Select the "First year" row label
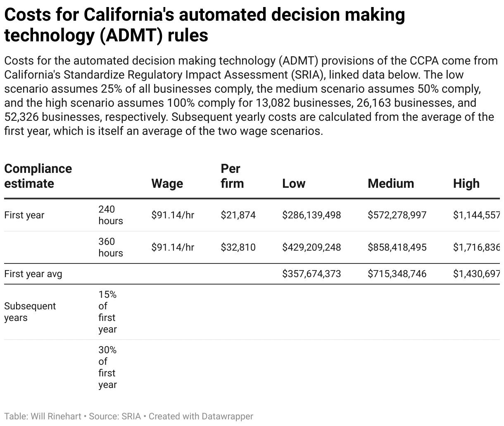 point(24,215)
